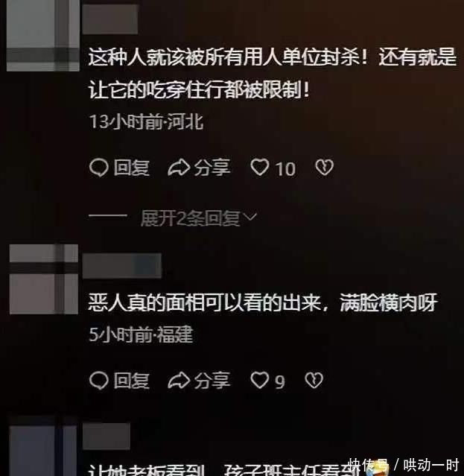Click the reply bubble icon on Hebei comment
Viewport: 464px width, 476px height.
click(x=98, y=168)
